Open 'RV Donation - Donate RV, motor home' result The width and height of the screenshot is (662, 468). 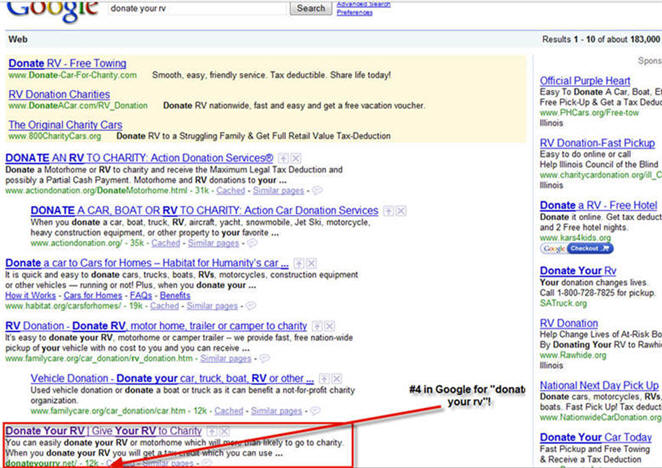pos(156,326)
